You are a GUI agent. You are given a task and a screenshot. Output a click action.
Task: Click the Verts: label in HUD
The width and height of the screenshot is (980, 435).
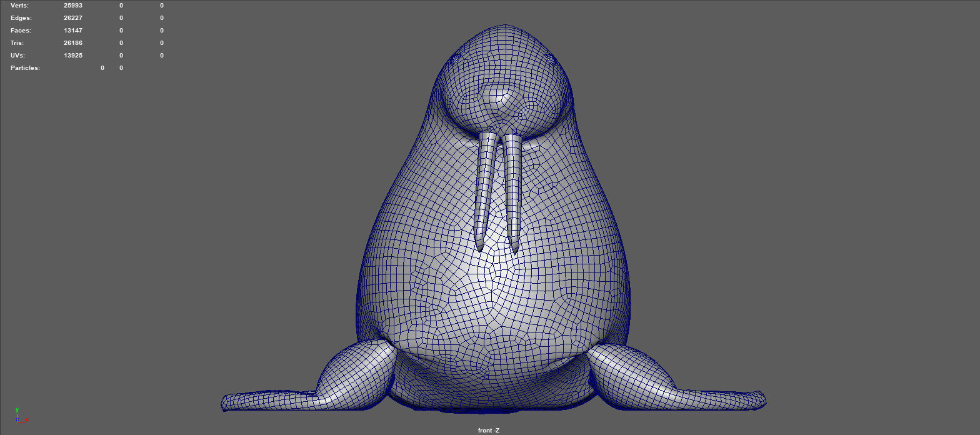[x=19, y=5]
